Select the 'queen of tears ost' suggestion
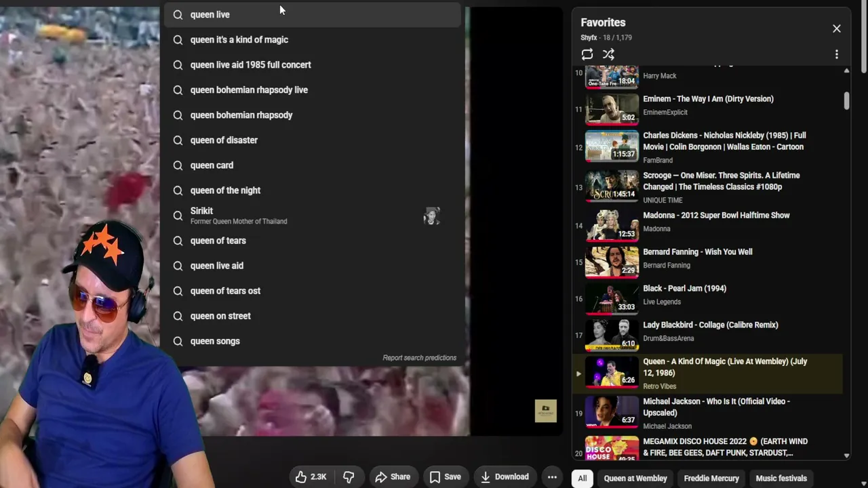 313,291
